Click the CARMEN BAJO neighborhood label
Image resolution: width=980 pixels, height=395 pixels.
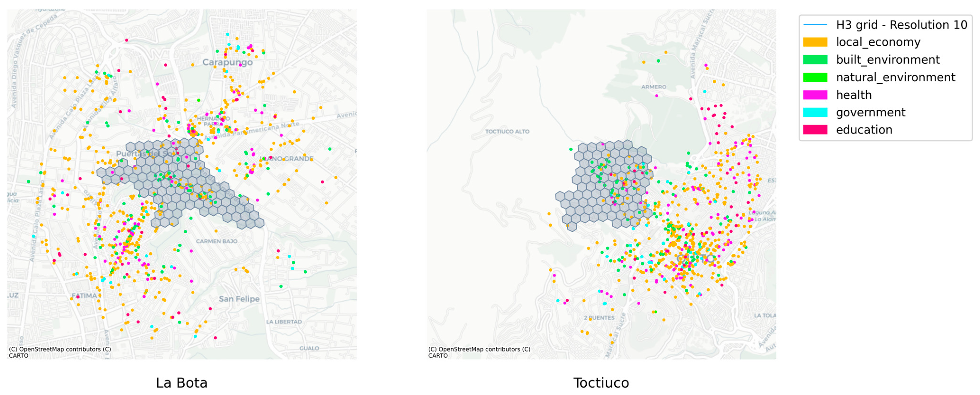216,241
